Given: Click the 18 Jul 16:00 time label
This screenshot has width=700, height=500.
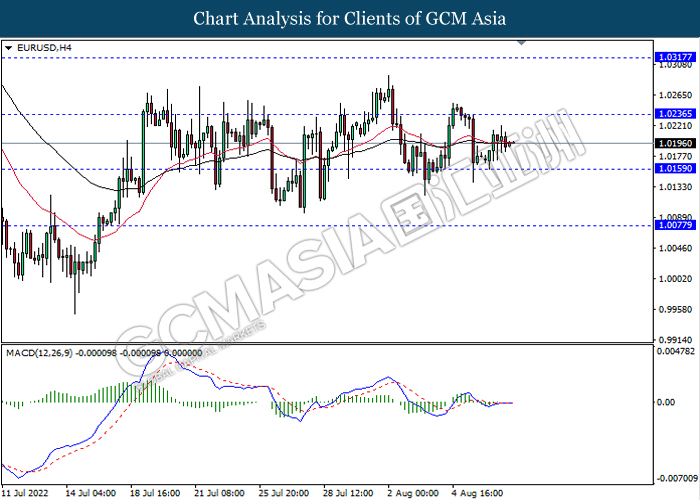Looking at the screenshot, I should 155,493.
